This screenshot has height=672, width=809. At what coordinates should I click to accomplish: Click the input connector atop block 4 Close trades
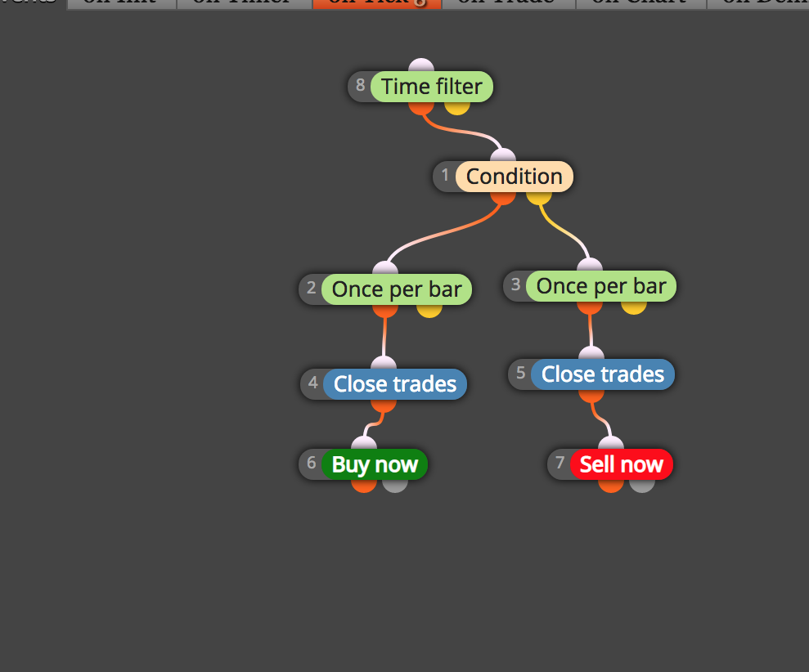[x=384, y=363]
